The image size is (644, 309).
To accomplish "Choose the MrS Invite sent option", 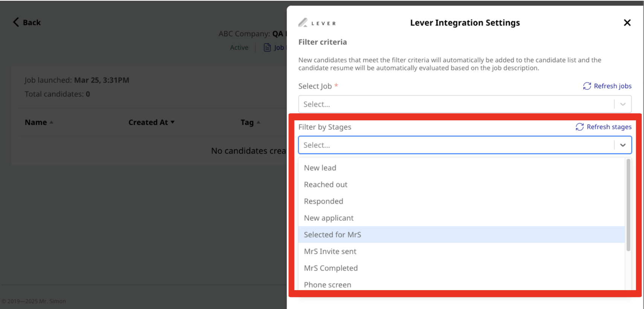I will (462, 251).
